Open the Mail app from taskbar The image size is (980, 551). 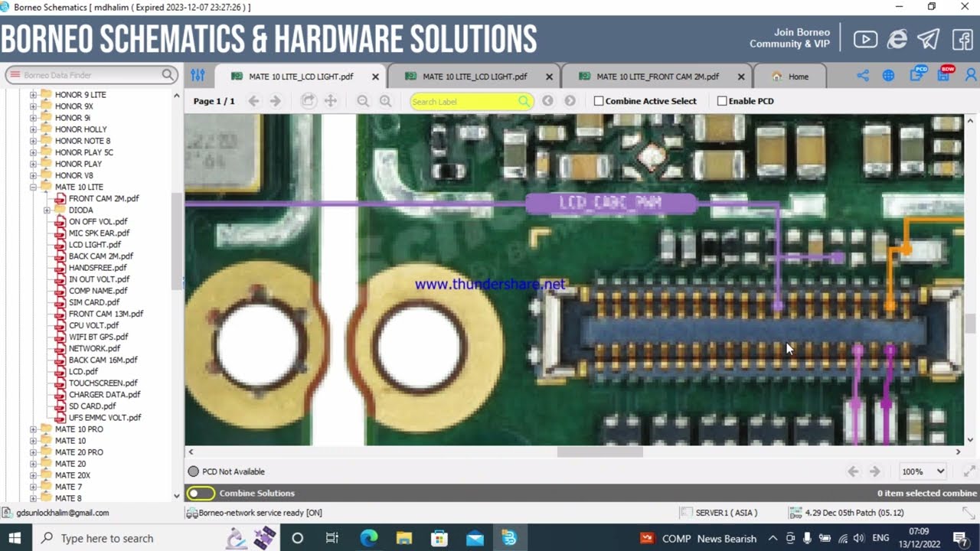(x=475, y=538)
